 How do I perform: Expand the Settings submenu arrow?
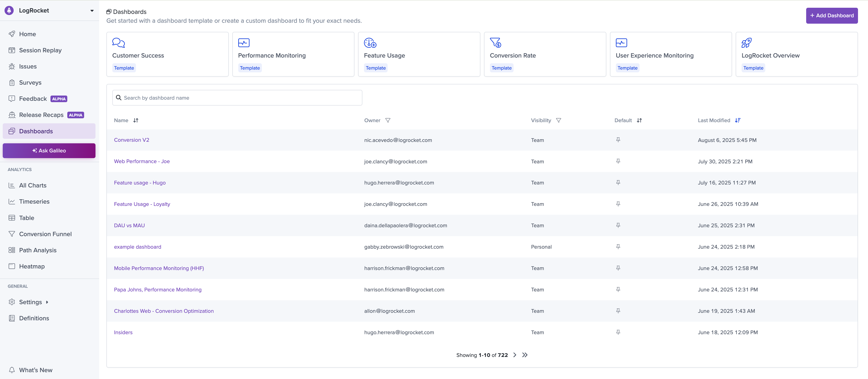pyautogui.click(x=47, y=302)
